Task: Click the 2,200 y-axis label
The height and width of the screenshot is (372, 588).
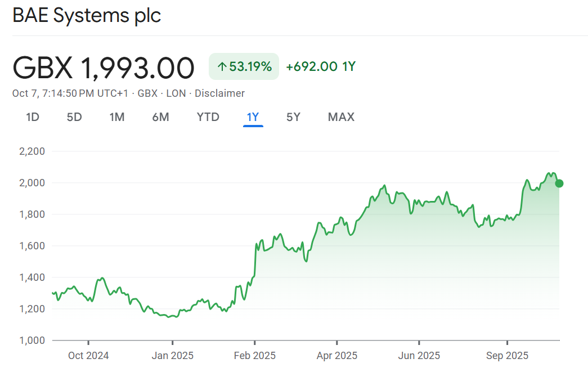Action: coord(33,151)
